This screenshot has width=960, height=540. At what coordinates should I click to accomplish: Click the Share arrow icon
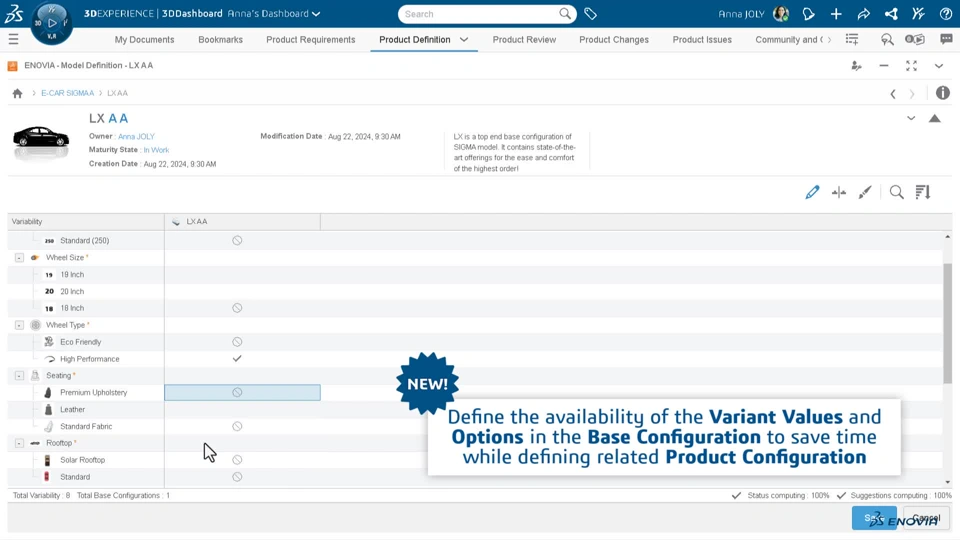[x=863, y=13]
